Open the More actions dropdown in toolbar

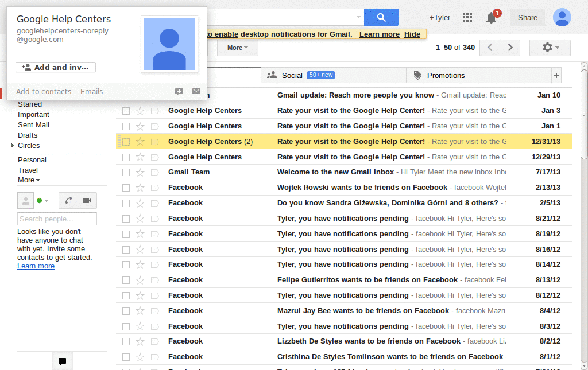238,48
